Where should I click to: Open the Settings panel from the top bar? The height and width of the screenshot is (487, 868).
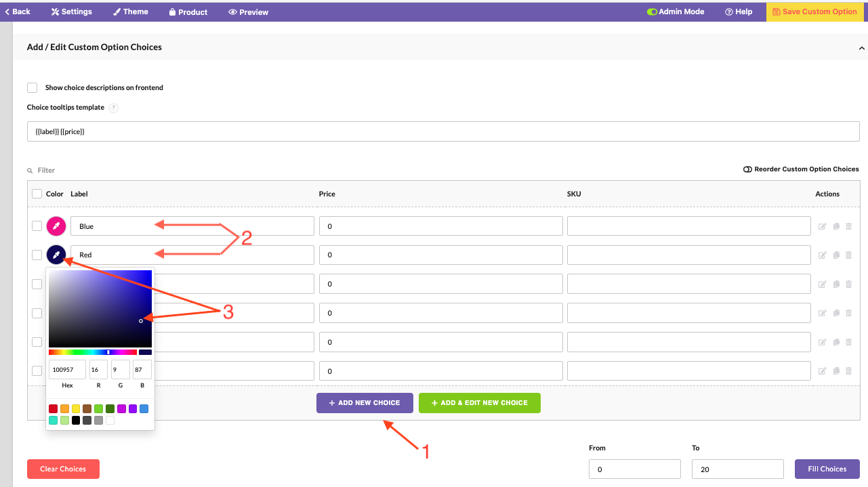pyautogui.click(x=71, y=12)
